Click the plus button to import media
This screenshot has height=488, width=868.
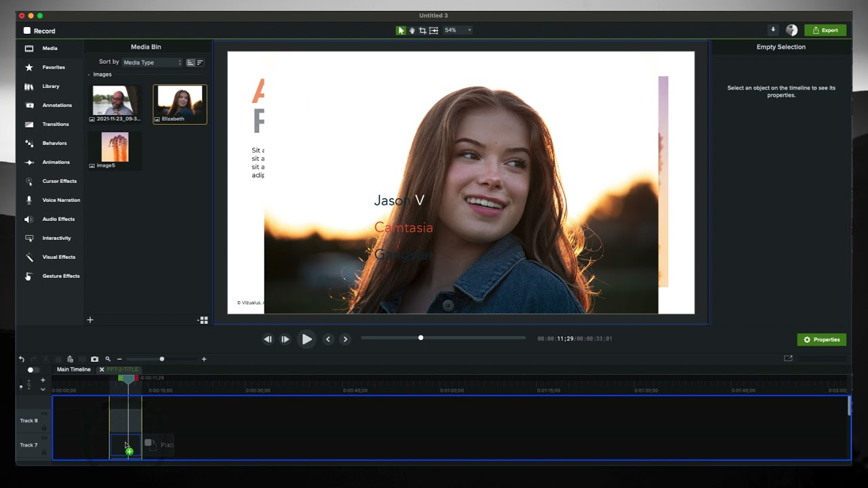pos(90,320)
